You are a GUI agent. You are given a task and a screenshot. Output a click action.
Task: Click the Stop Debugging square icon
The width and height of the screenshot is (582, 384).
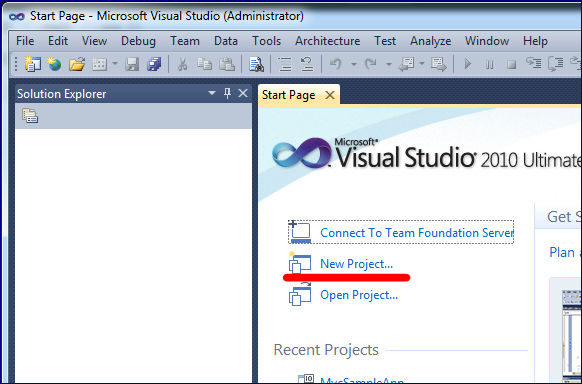(x=511, y=65)
